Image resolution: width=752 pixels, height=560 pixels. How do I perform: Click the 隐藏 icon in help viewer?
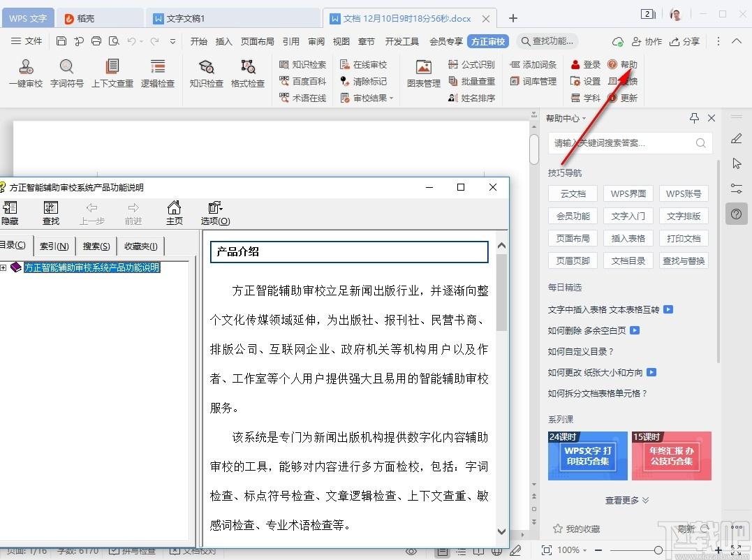tap(10, 214)
